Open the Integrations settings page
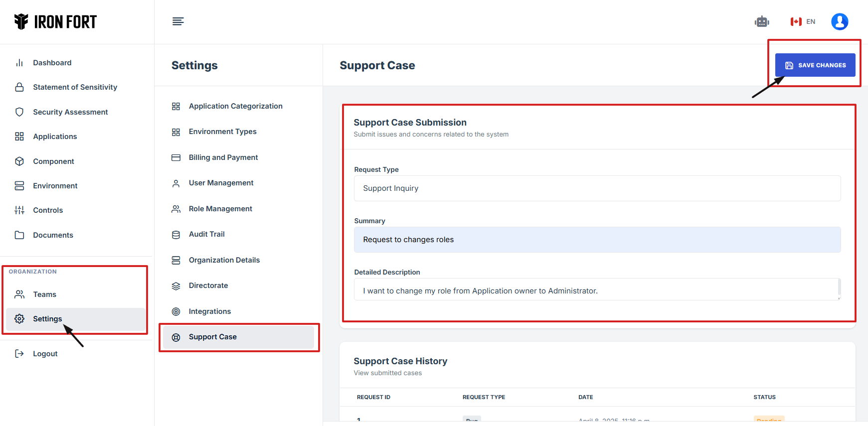 click(209, 311)
